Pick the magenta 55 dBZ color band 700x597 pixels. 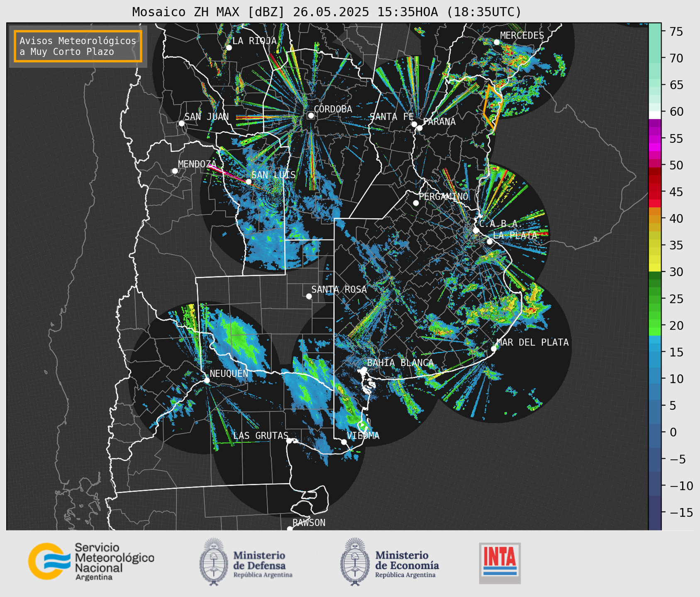tap(655, 138)
